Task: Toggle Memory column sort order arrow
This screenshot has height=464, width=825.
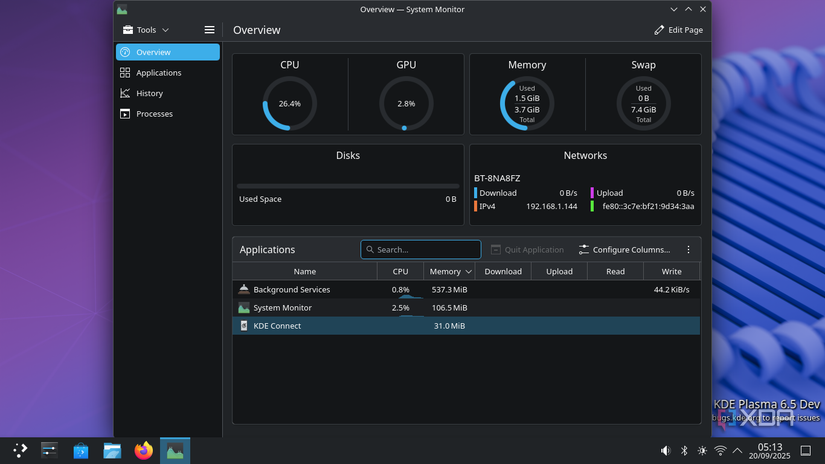Action: pyautogui.click(x=468, y=271)
